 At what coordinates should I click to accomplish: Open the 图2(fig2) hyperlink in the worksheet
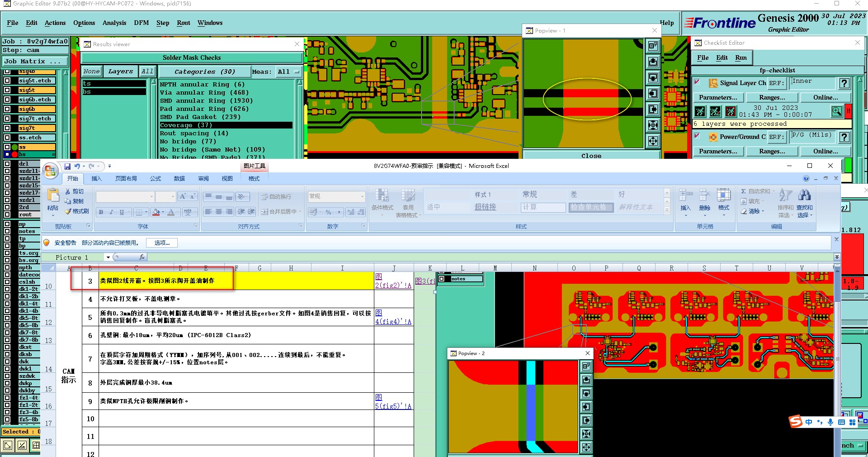(x=393, y=281)
